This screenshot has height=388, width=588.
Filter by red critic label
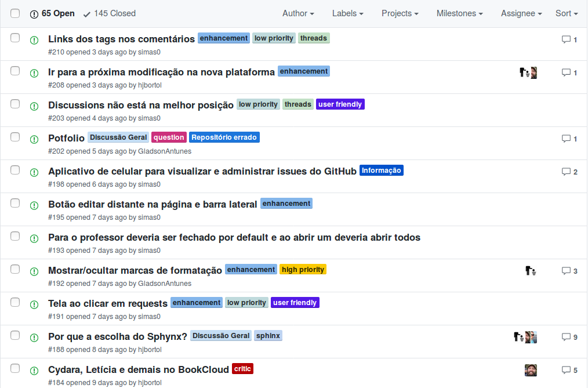pyautogui.click(x=242, y=369)
